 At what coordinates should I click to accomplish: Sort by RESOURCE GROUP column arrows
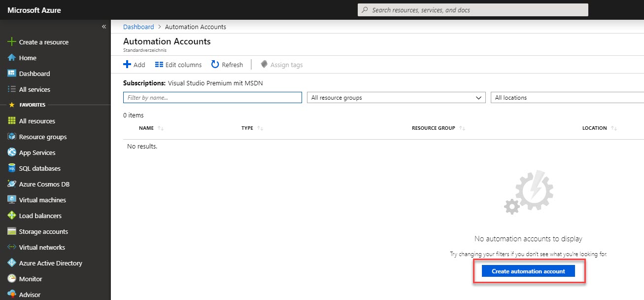pyautogui.click(x=462, y=128)
